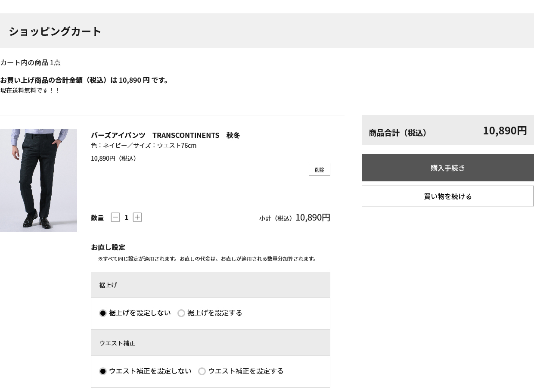
Task: Decrease quantity with the minus icon
Action: [115, 217]
